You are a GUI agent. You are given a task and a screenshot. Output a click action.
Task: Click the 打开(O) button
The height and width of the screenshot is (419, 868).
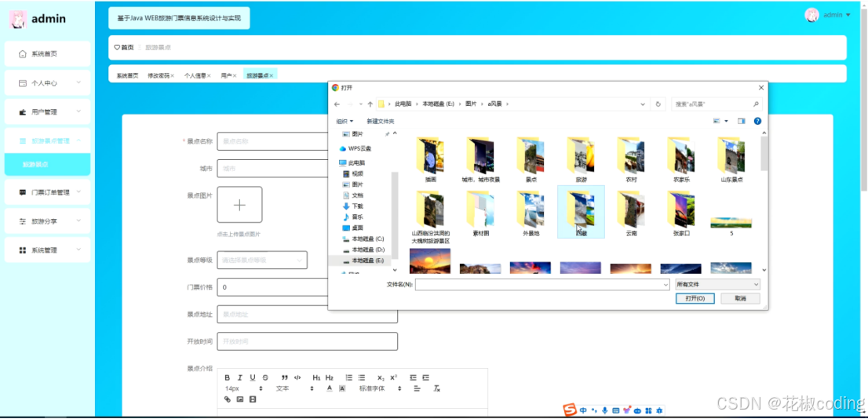(695, 298)
